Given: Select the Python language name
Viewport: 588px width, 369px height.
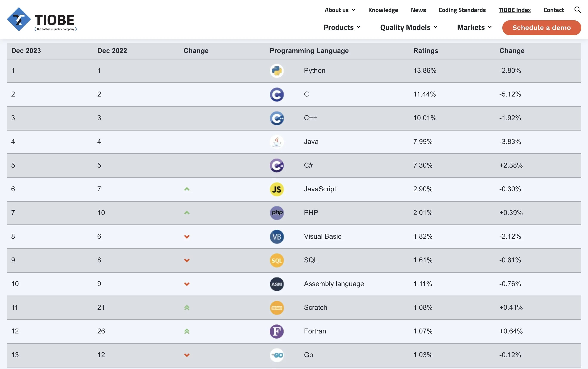Looking at the screenshot, I should [x=314, y=70].
